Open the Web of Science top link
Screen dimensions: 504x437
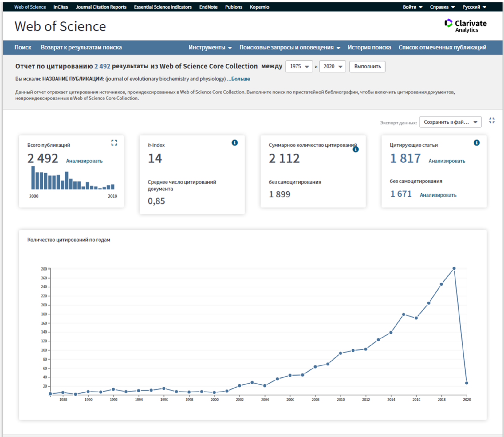click(30, 7)
